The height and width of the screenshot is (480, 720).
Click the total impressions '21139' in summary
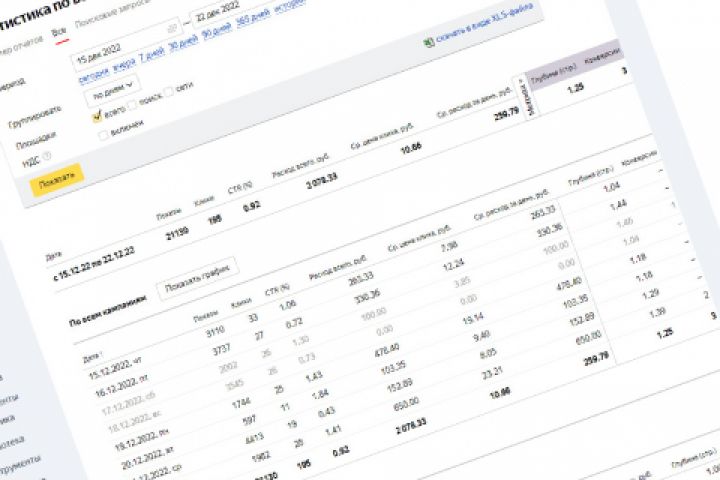[177, 234]
